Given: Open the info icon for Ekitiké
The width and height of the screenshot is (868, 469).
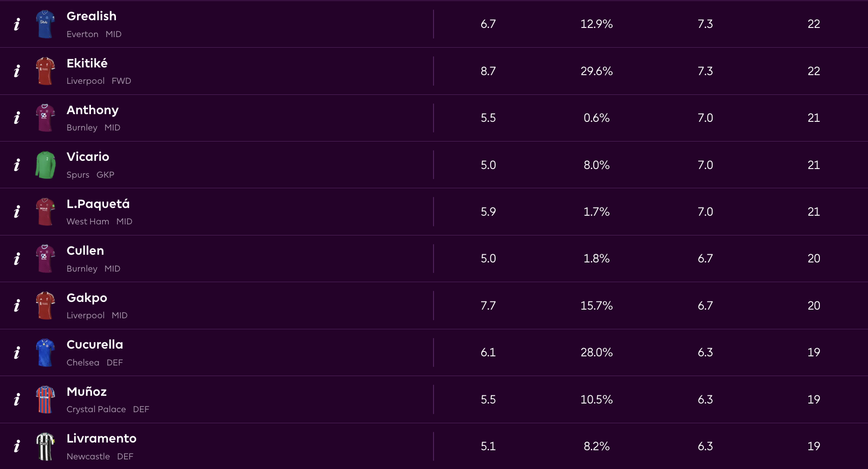Looking at the screenshot, I should point(17,71).
